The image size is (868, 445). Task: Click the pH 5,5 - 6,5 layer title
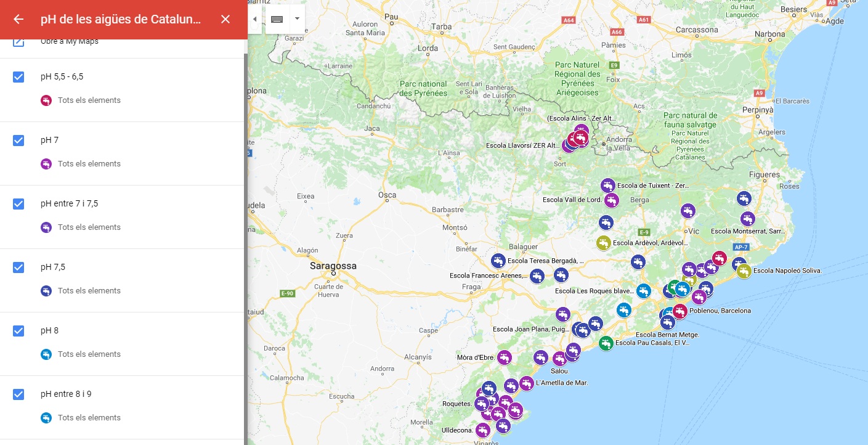pyautogui.click(x=62, y=77)
